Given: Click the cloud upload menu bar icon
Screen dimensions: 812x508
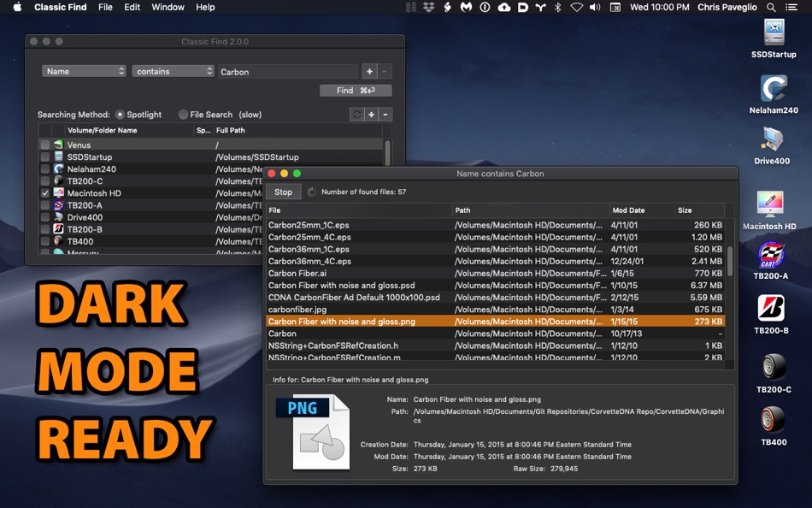Looking at the screenshot, I should point(504,7).
